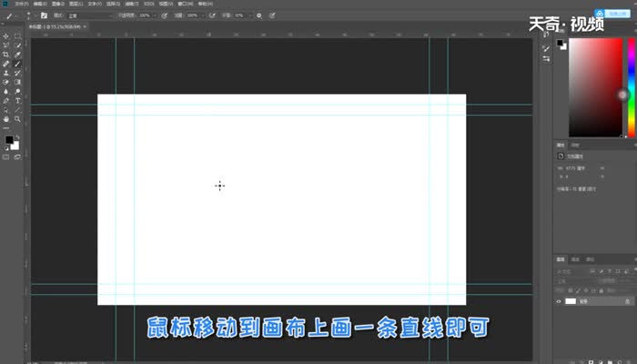Viewport: 637px width, 364px height.
Task: Click the share button at top right
Action: [x=612, y=14]
